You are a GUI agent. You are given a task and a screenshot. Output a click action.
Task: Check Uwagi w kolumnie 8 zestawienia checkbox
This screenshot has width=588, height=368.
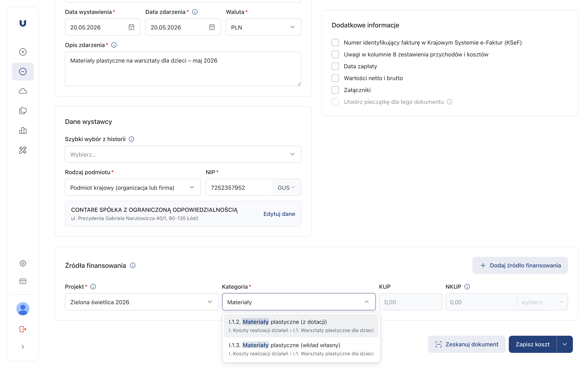335,54
